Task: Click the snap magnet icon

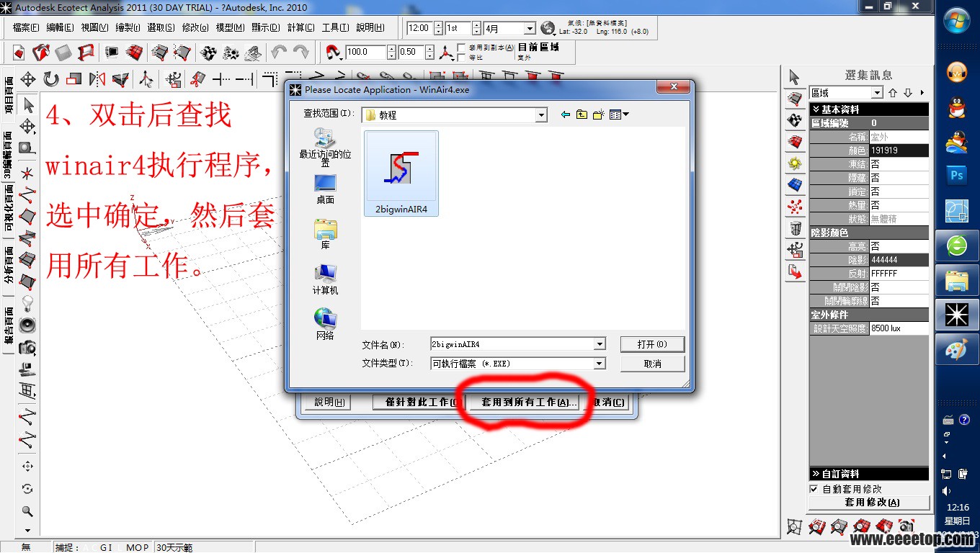Action: [x=332, y=53]
